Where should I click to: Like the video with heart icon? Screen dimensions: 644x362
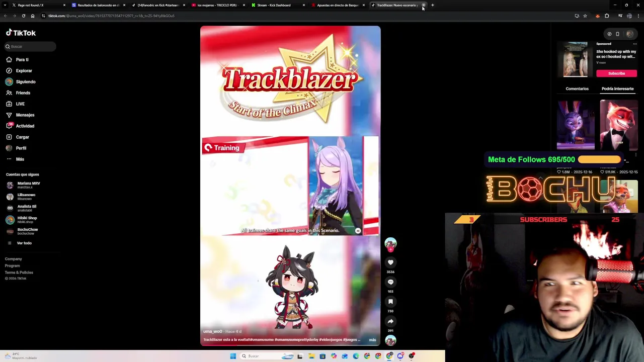point(390,262)
